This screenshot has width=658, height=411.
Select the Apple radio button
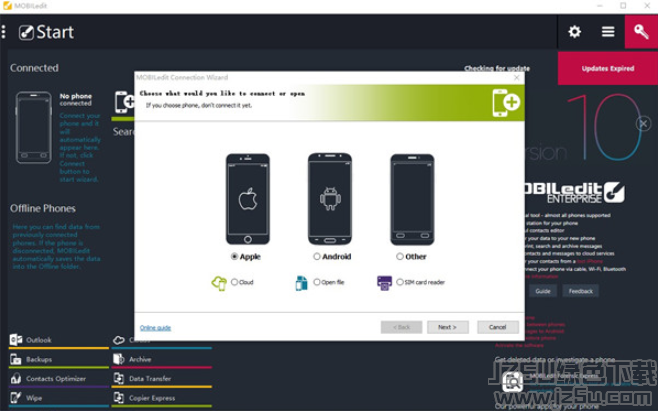click(234, 257)
